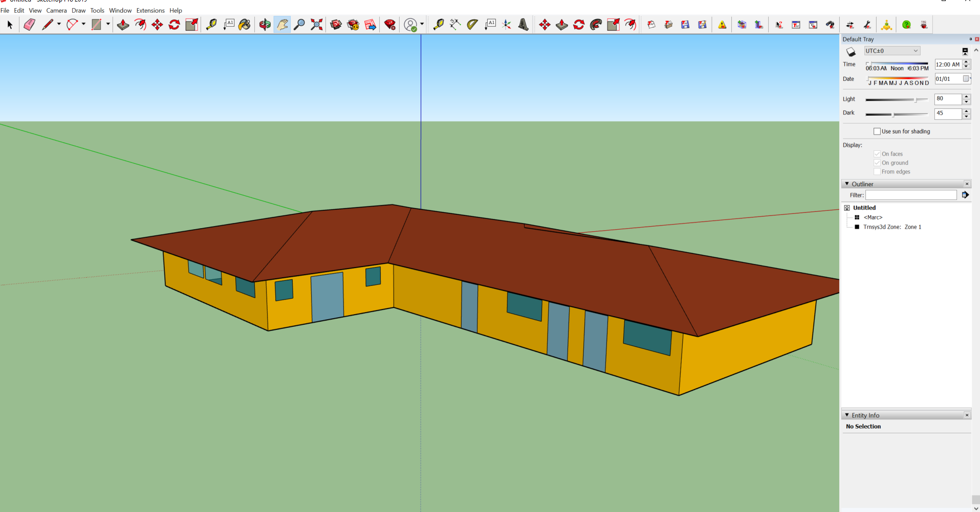
Task: Select the Rectangle shape tool
Action: point(96,25)
